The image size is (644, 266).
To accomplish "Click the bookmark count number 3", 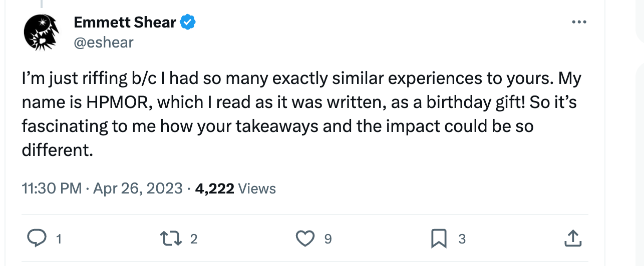I will (462, 239).
